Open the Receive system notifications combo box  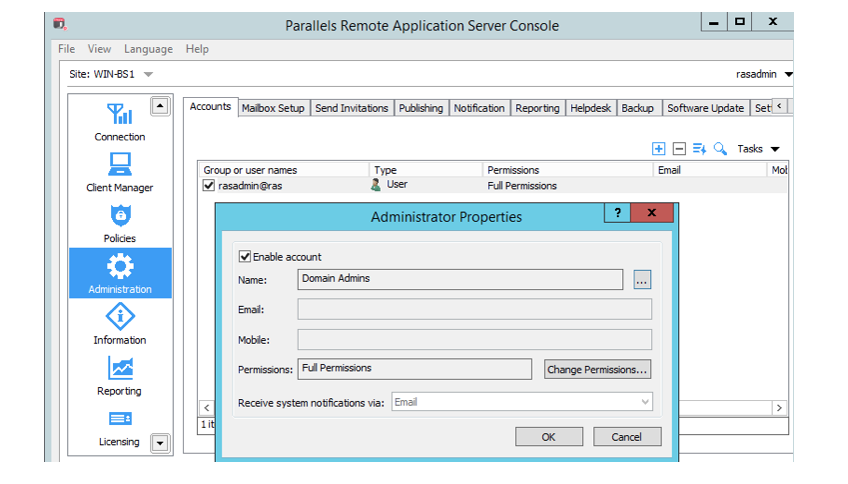[x=522, y=402]
